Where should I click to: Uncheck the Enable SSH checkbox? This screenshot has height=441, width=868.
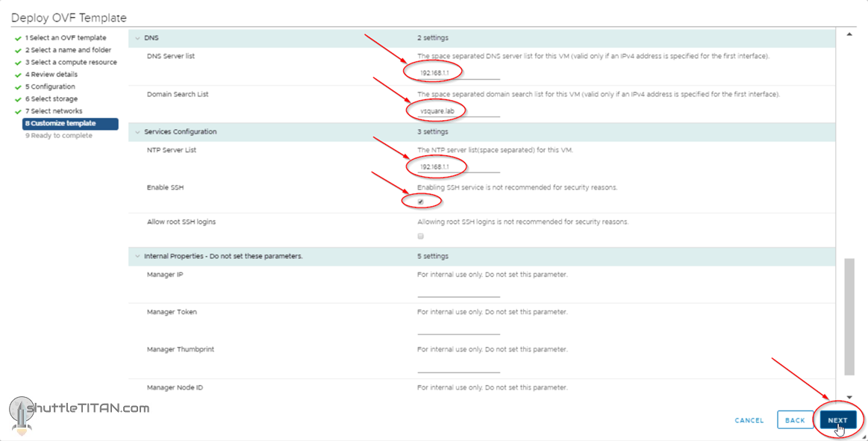421,201
